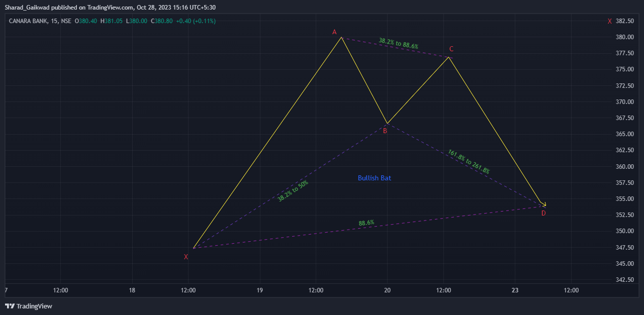The width and height of the screenshot is (644, 315).
Task: Click the point B label
Action: click(x=385, y=131)
